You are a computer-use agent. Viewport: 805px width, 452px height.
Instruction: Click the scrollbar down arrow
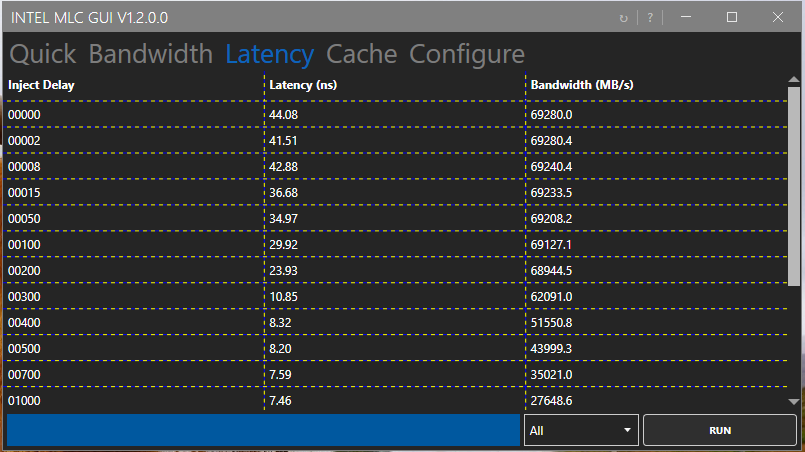(x=794, y=402)
